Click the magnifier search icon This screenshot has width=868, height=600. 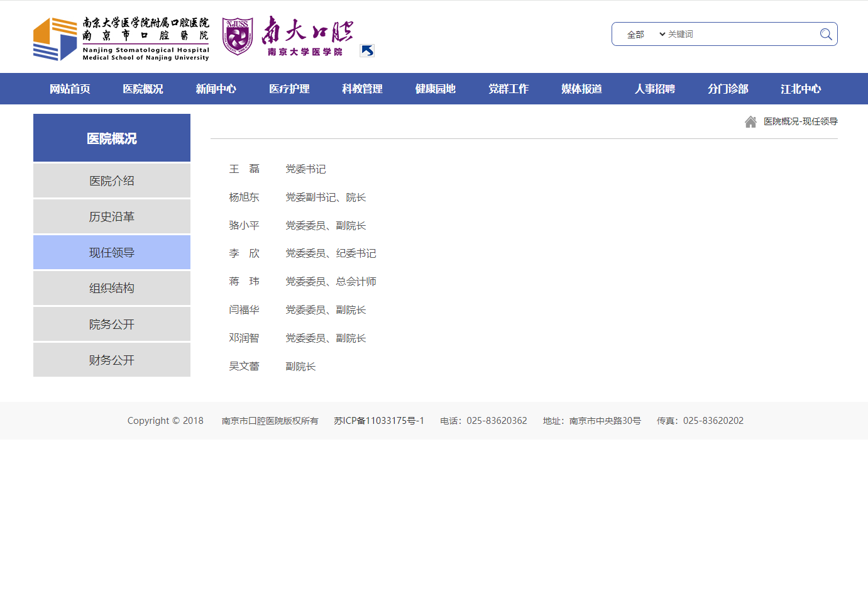(x=826, y=35)
